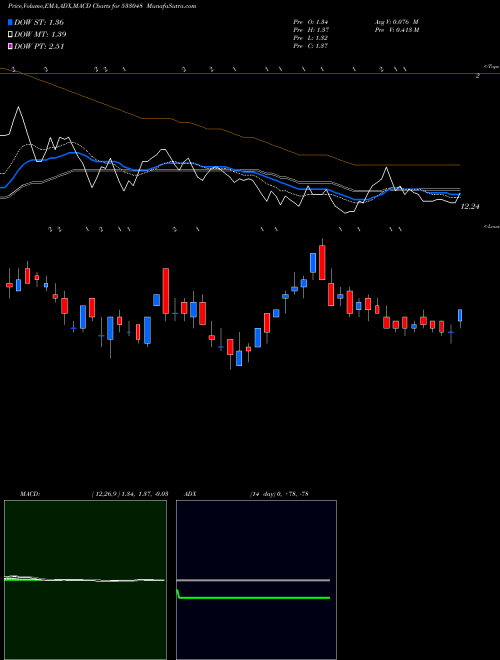Open the dark blue ADX indicator panel

(x=256, y=580)
